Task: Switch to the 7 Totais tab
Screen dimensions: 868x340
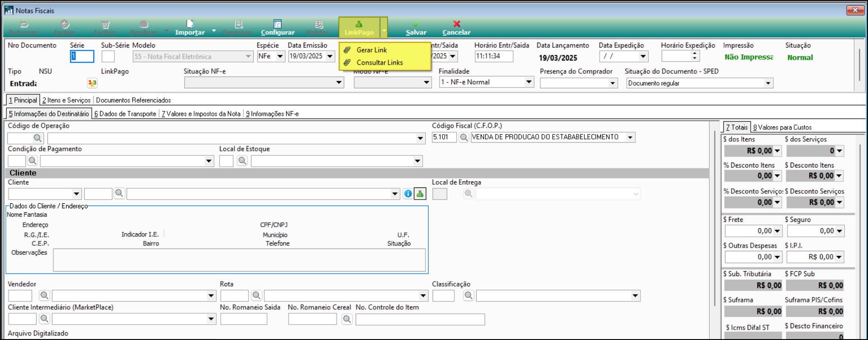Action: pos(737,127)
